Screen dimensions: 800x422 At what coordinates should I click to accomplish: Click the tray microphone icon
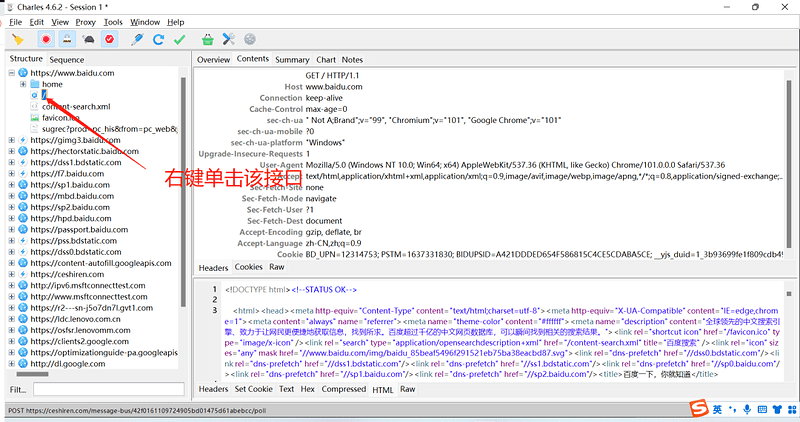pyautogui.click(x=747, y=409)
